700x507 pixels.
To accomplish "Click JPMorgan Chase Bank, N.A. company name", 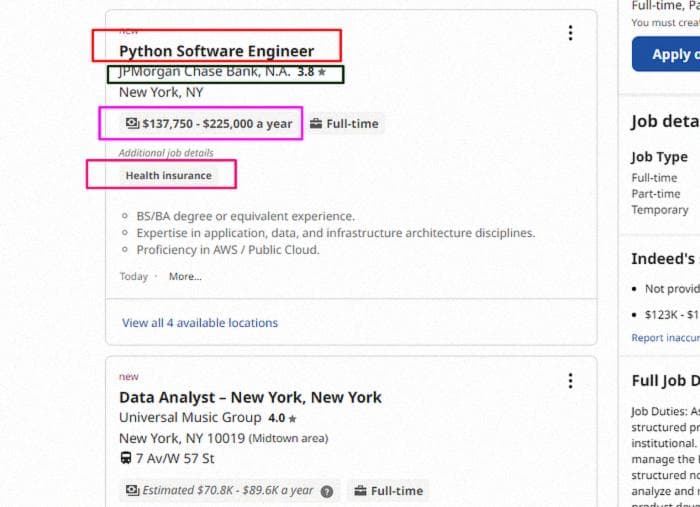I will click(x=205, y=71).
